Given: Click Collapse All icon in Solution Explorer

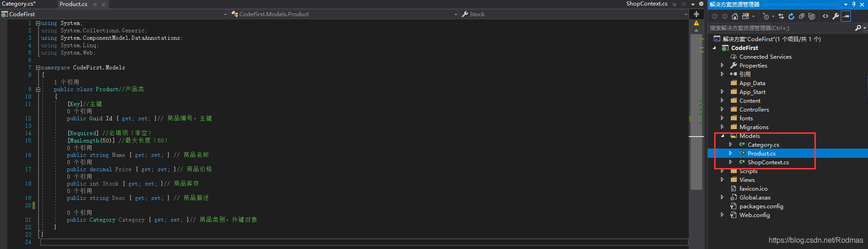Looking at the screenshot, I should 801,16.
